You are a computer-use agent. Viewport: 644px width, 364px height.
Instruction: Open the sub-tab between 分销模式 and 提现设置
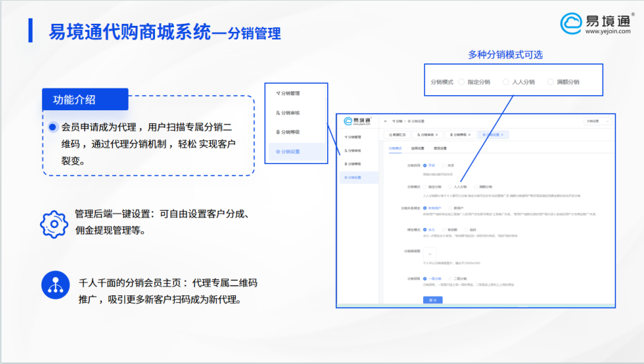click(x=418, y=148)
